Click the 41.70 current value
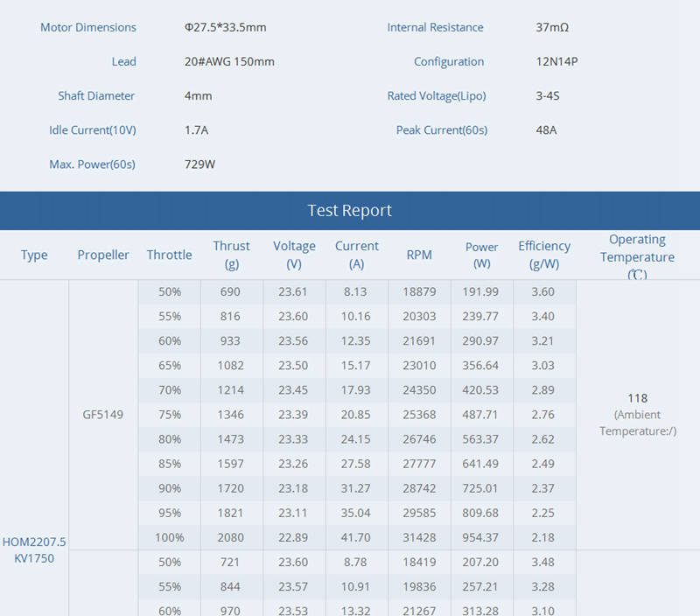Screen dimensions: 700x616 pyautogui.click(x=356, y=538)
